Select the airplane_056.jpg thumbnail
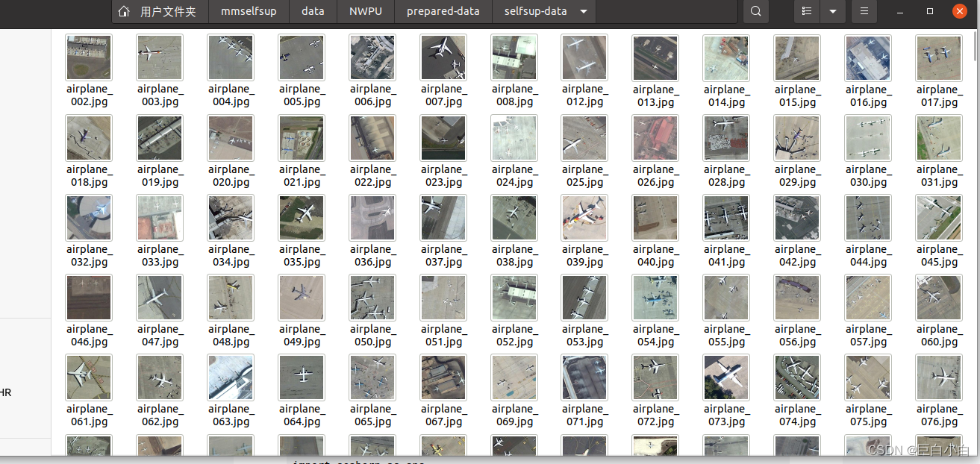Image resolution: width=980 pixels, height=464 pixels. coord(797,297)
